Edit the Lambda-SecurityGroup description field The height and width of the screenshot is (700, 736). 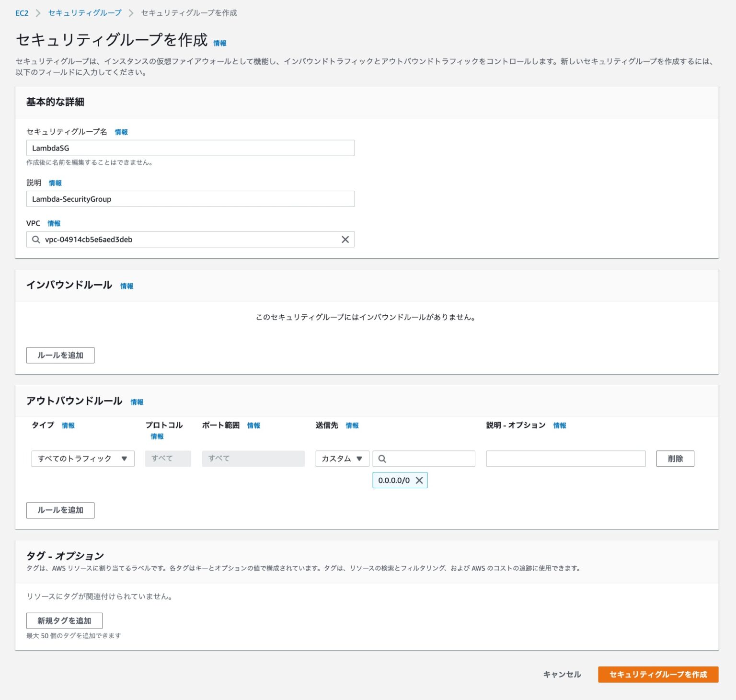pyautogui.click(x=190, y=199)
